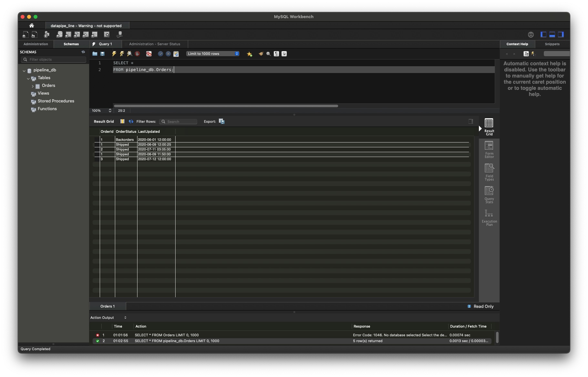The height and width of the screenshot is (377, 588).
Task: Stop the running query
Action: point(137,54)
